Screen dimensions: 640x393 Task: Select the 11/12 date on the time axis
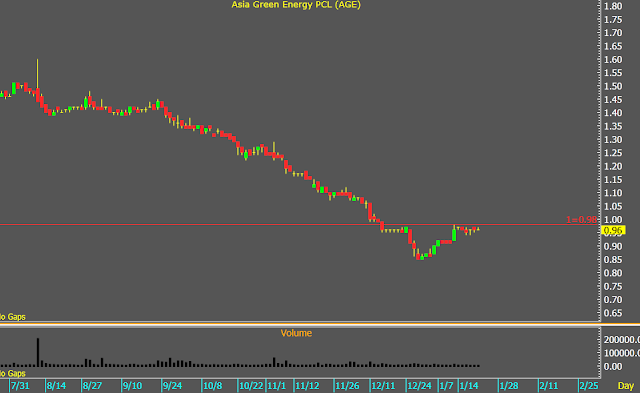pos(307,386)
